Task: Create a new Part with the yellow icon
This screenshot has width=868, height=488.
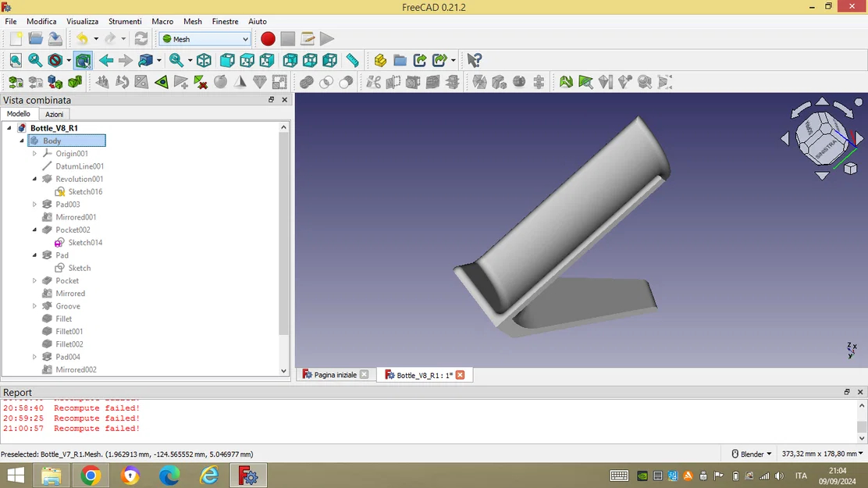Action: tap(379, 60)
